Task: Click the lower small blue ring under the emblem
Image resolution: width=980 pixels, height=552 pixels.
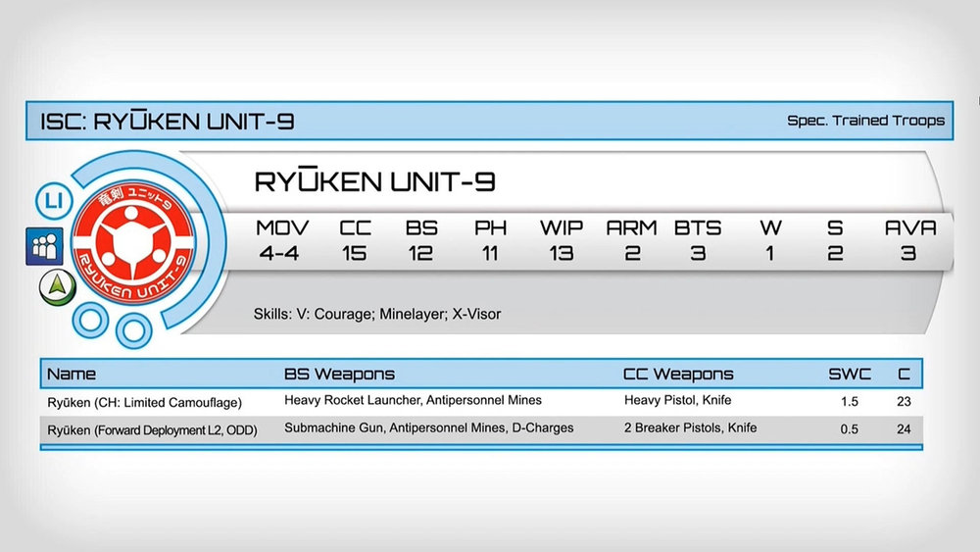Action: coord(133,330)
